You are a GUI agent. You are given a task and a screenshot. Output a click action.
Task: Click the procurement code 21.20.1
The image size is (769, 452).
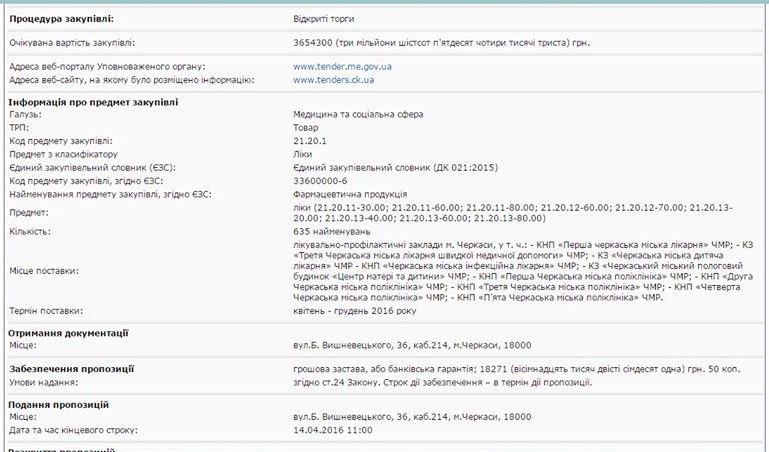pyautogui.click(x=310, y=141)
